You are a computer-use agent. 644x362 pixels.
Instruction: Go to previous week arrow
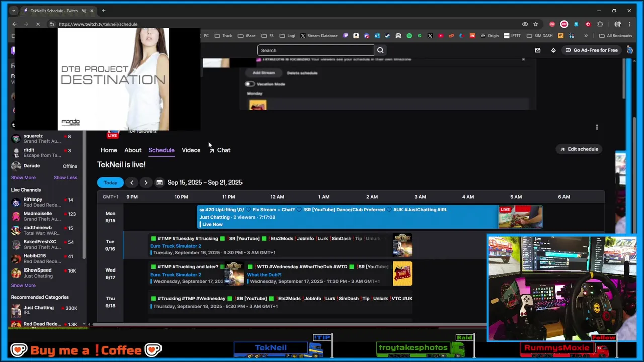(x=131, y=183)
